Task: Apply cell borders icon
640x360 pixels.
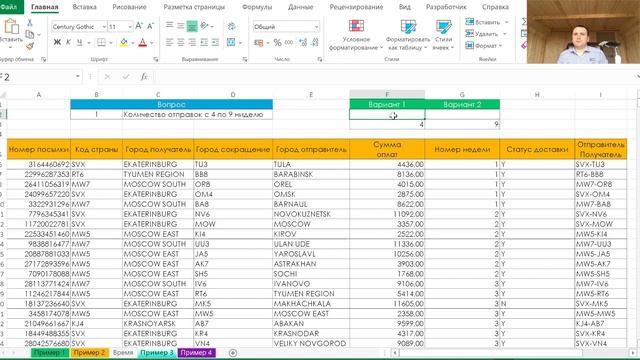Action: (x=101, y=42)
